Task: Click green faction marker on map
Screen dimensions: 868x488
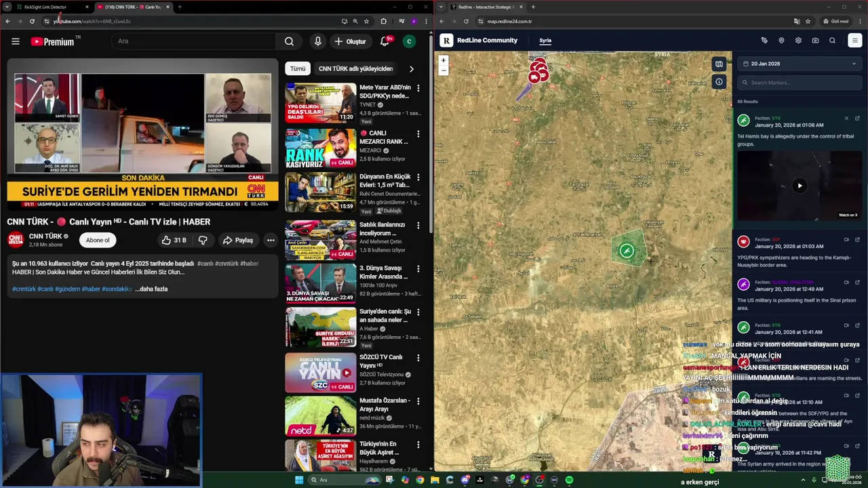Action: pyautogui.click(x=627, y=251)
